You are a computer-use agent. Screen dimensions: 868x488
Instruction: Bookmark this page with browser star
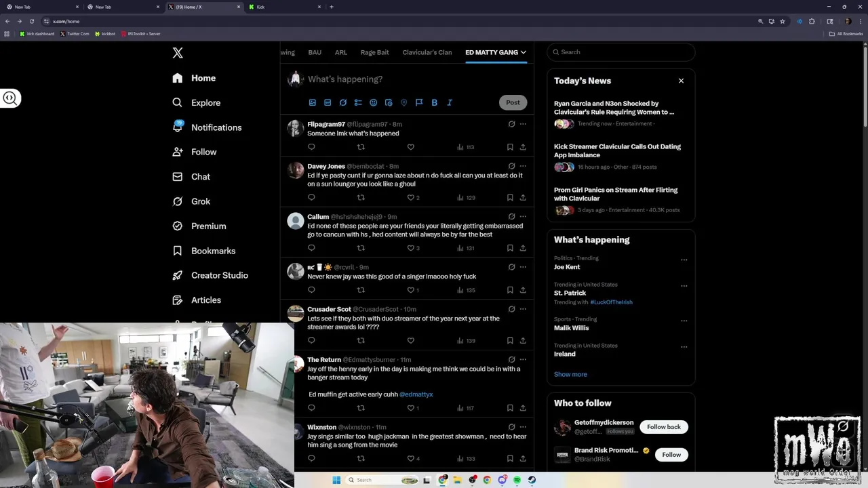[x=783, y=21]
